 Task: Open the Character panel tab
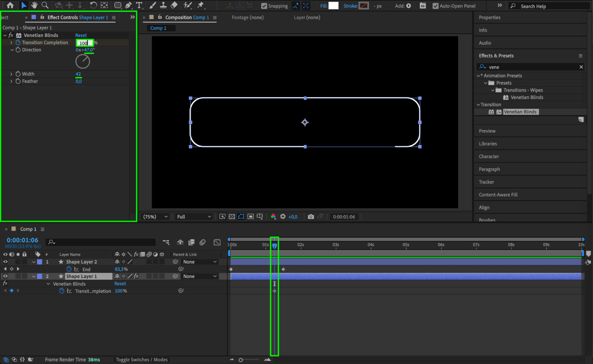coord(489,156)
